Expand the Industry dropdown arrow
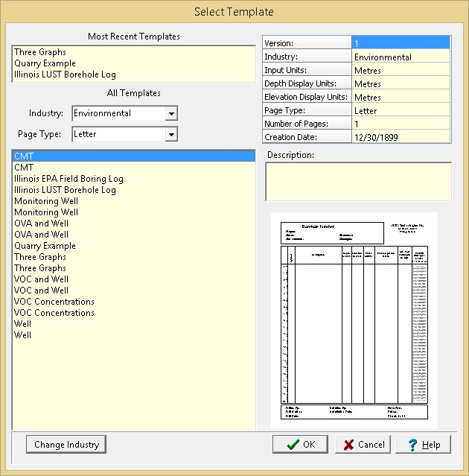This screenshot has width=469, height=476. pyautogui.click(x=171, y=114)
